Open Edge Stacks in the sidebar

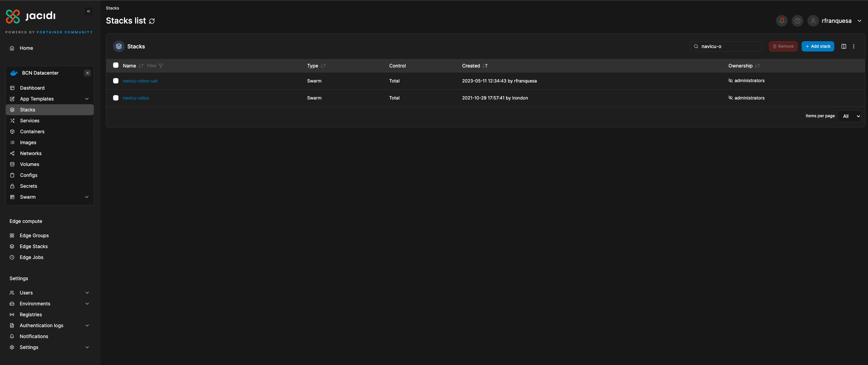[x=33, y=246]
